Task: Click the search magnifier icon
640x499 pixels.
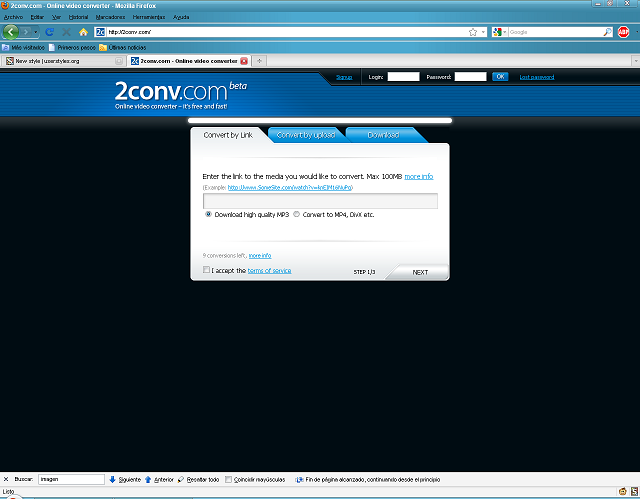Action: [607, 32]
